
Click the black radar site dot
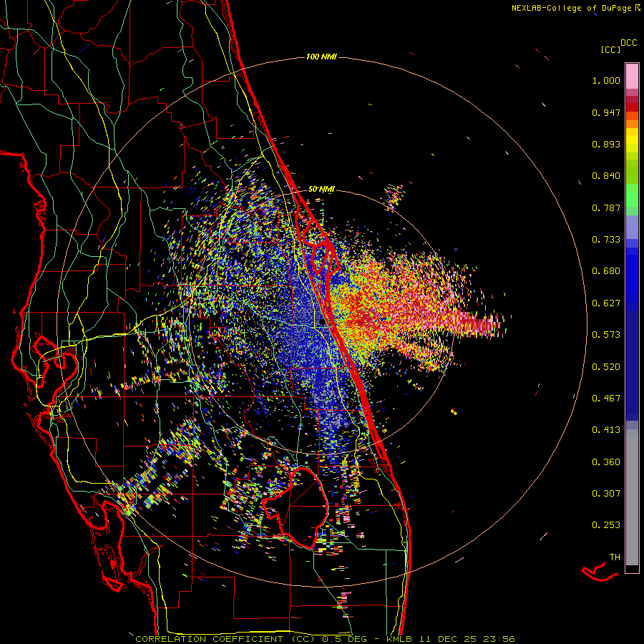(x=322, y=323)
